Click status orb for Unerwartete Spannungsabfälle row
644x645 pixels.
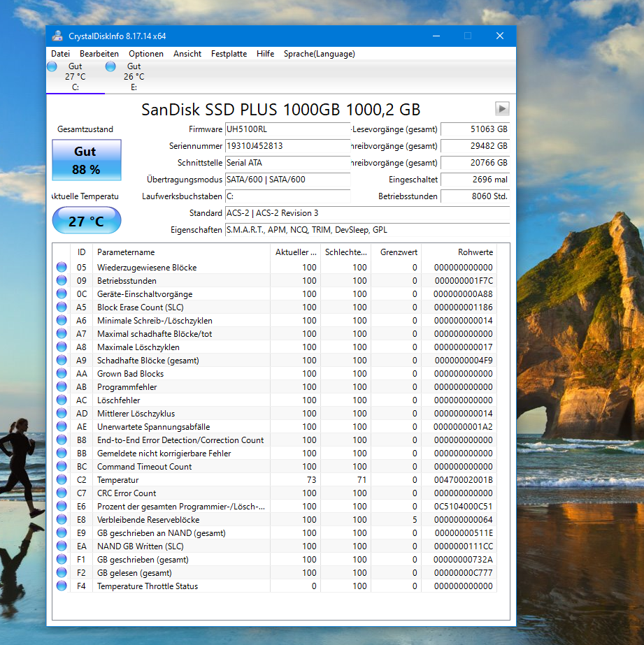62,426
